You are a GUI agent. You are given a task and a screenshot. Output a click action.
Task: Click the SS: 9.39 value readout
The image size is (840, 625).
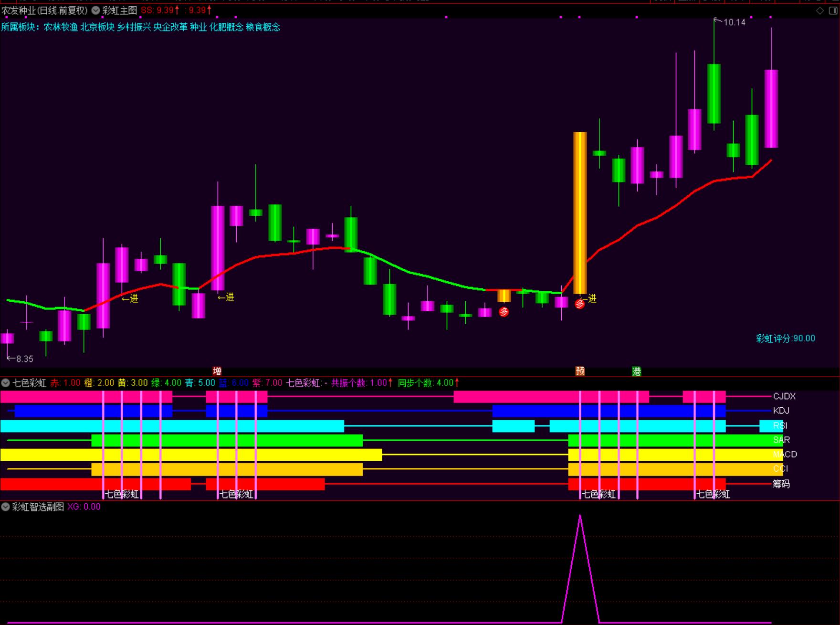[160, 10]
